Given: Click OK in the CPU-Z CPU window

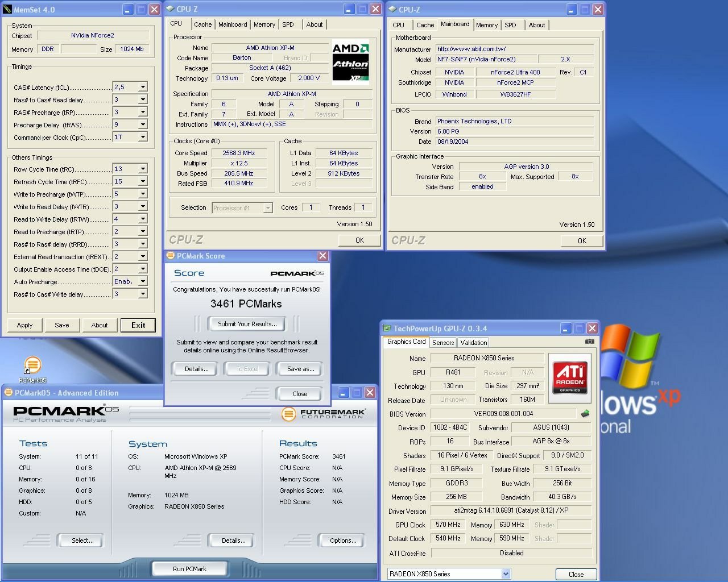Looking at the screenshot, I should 359,240.
